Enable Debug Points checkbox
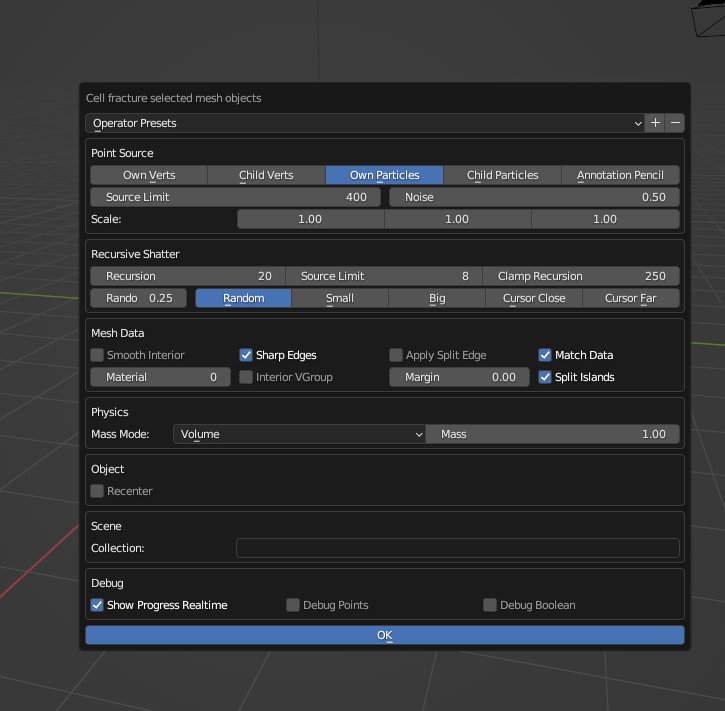 point(293,605)
